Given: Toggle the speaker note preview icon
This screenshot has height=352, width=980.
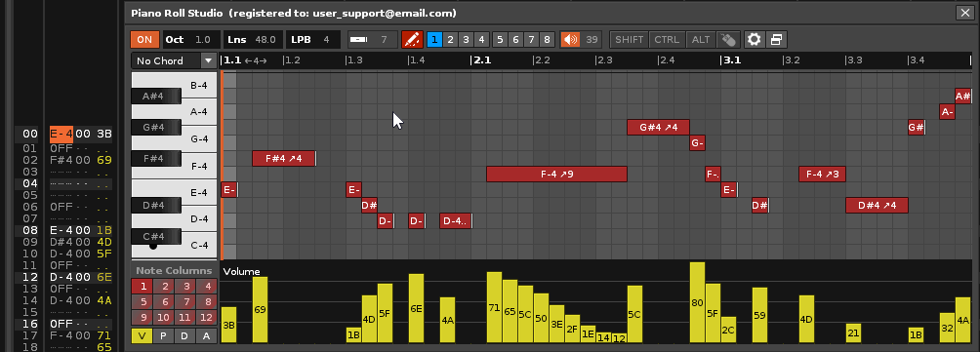Looking at the screenshot, I should click(570, 39).
